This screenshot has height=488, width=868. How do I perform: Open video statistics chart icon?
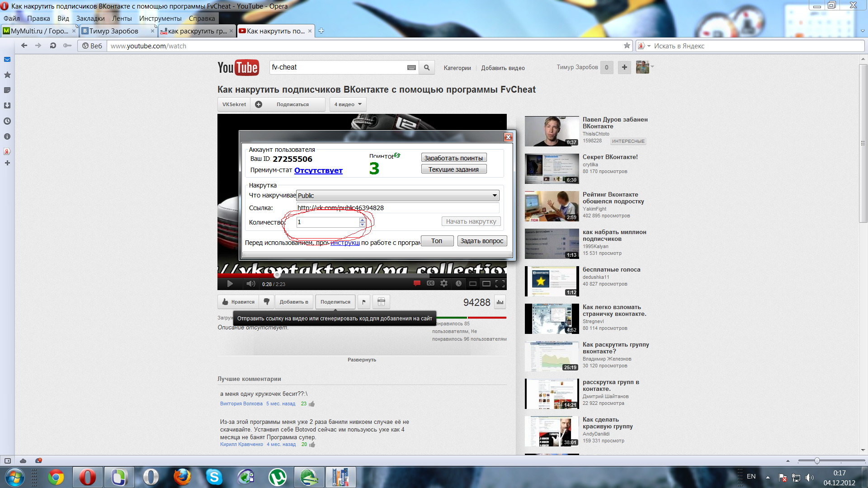(500, 302)
